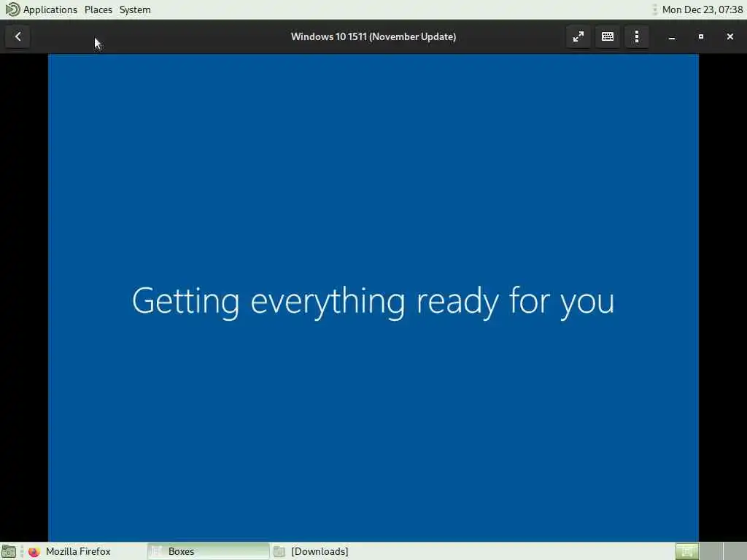This screenshot has width=747, height=560.
Task: Click inside the Windows setup screen
Action: click(x=373, y=297)
